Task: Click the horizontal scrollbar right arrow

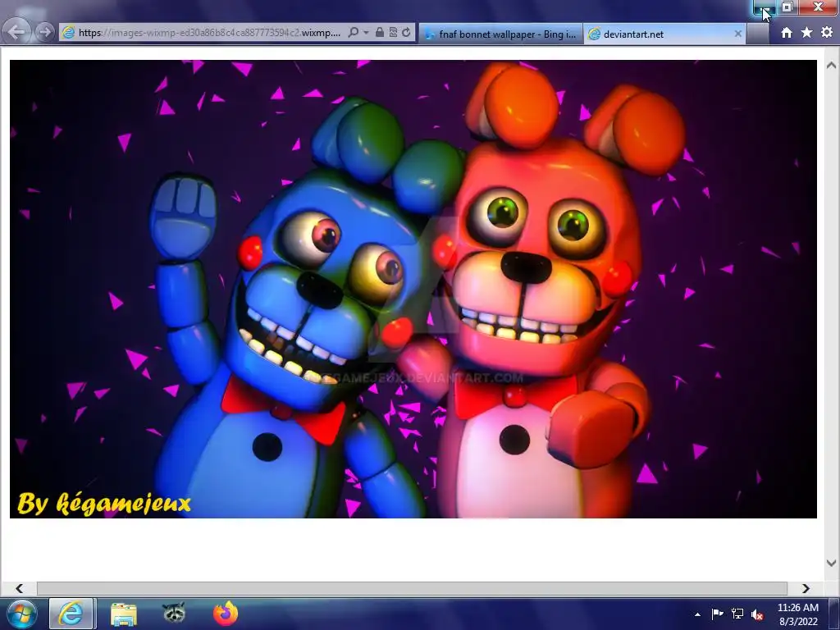Action: [x=806, y=589]
